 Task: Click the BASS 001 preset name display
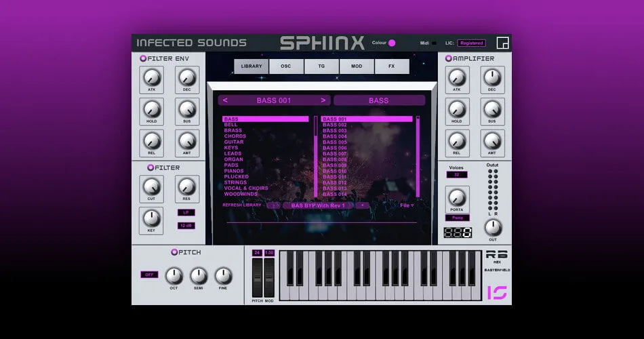tap(274, 100)
